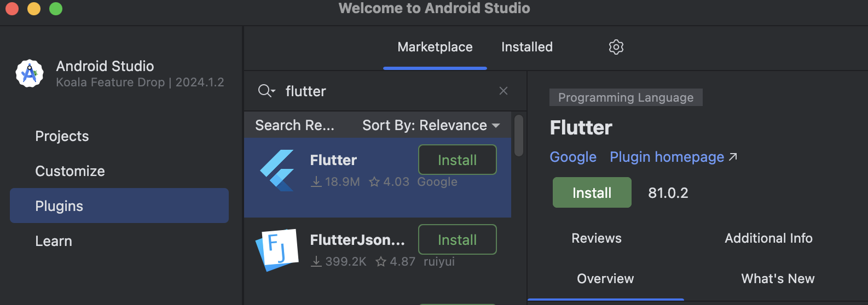Click the Flutter plugin star rating
868x305 pixels.
[x=389, y=182]
